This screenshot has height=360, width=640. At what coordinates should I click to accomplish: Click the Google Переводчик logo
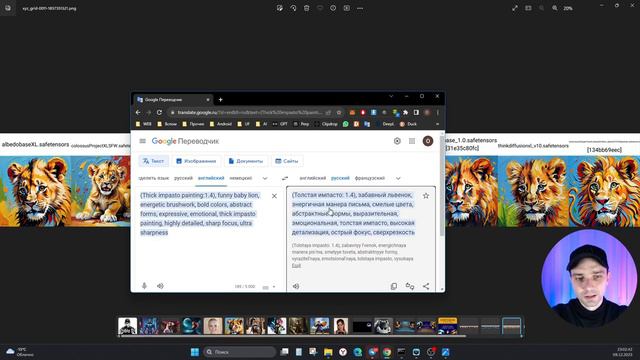pyautogui.click(x=185, y=141)
